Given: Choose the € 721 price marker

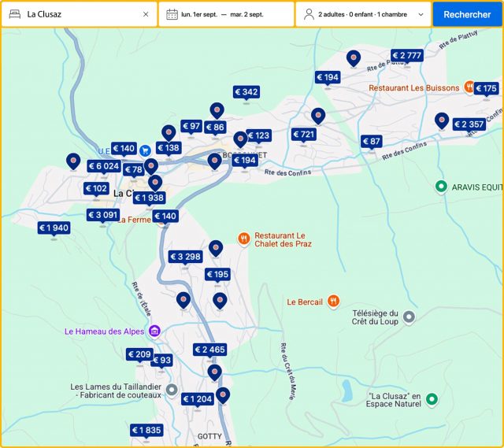Looking at the screenshot, I should pyautogui.click(x=303, y=135).
